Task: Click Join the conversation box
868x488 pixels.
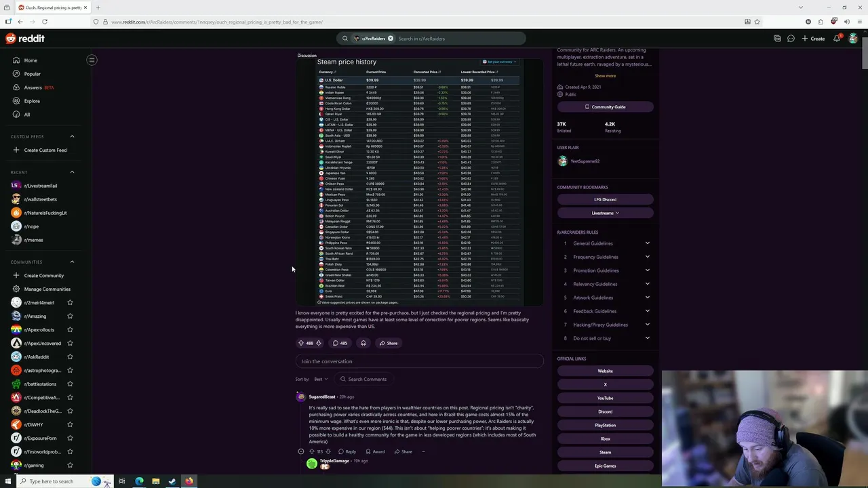Action: 419,361
